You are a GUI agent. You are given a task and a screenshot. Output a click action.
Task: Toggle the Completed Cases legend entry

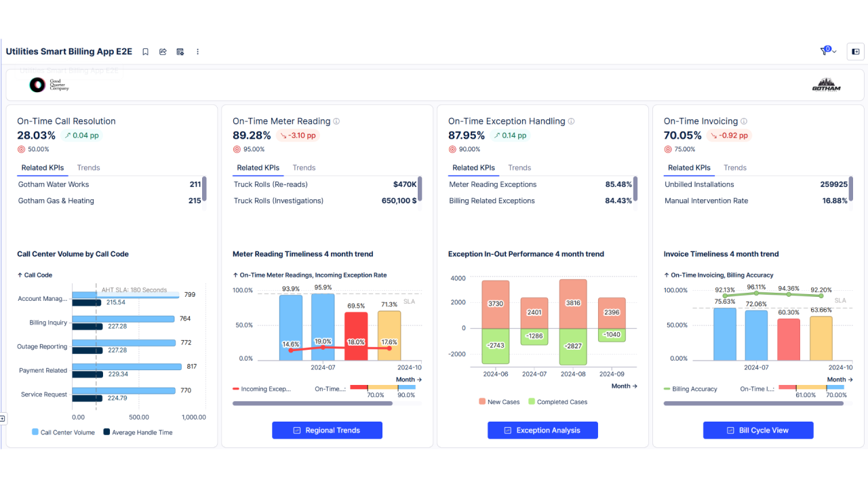point(557,402)
